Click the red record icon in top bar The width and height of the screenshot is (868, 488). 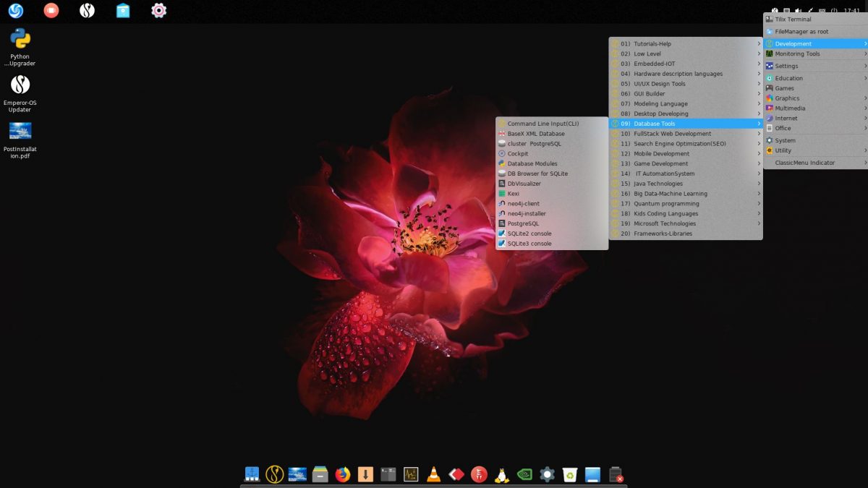(x=51, y=10)
